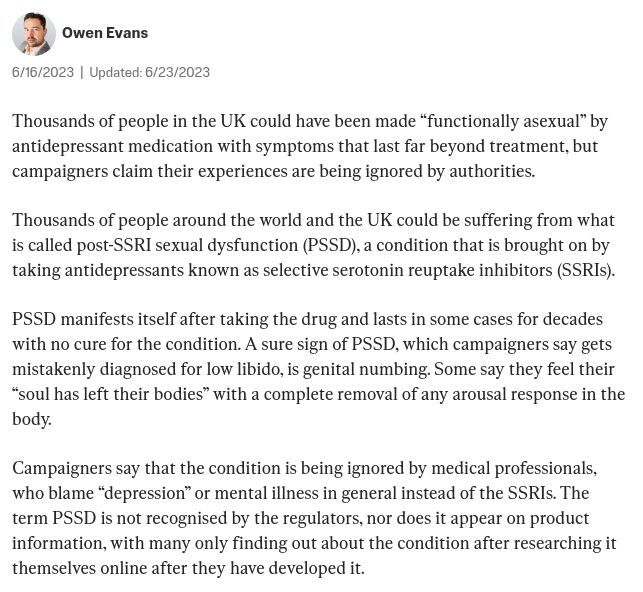Click the paragraph starting "Campaigners say that the condition"

click(x=300, y=518)
